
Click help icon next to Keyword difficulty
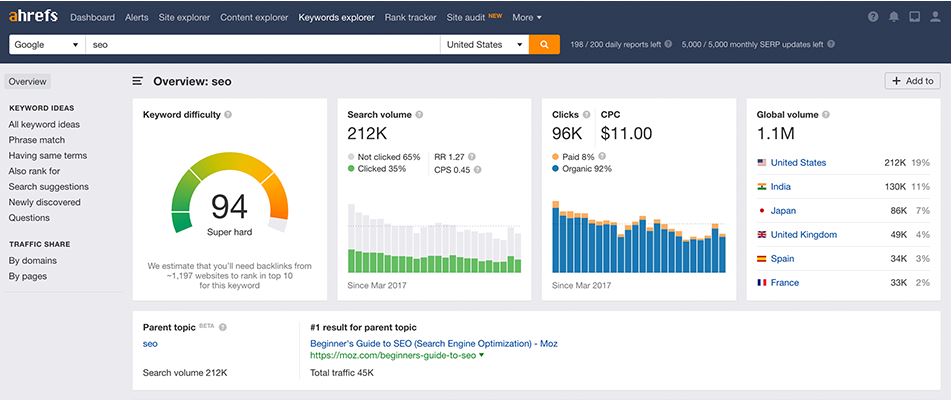228,114
